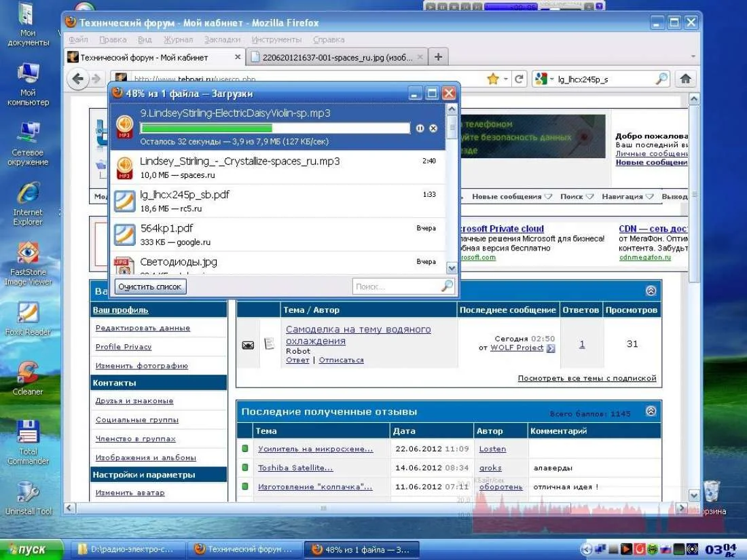Click the пуск Start button
747x560 pixels.
pos(31,550)
